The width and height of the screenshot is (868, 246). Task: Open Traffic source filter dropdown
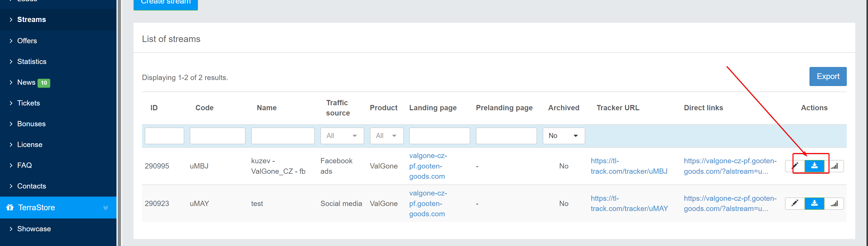342,135
